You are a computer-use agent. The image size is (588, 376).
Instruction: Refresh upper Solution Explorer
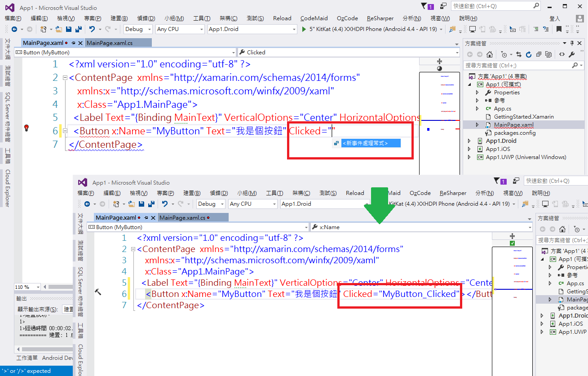529,54
